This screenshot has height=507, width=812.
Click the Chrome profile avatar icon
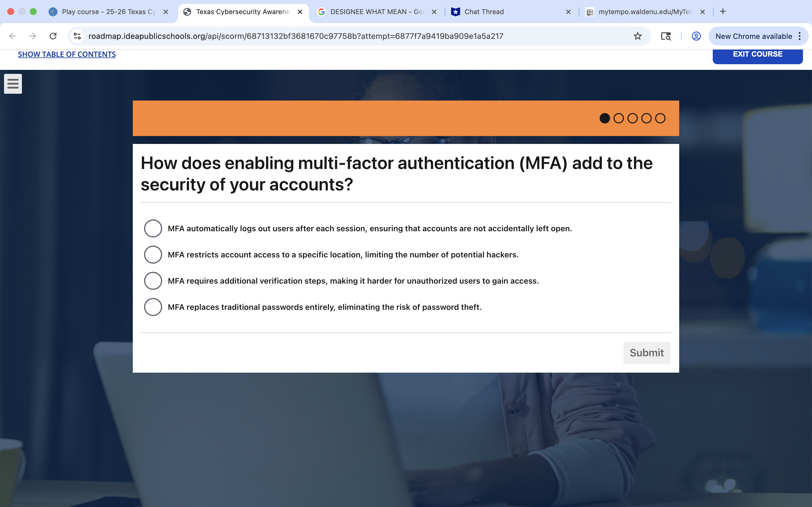click(696, 36)
